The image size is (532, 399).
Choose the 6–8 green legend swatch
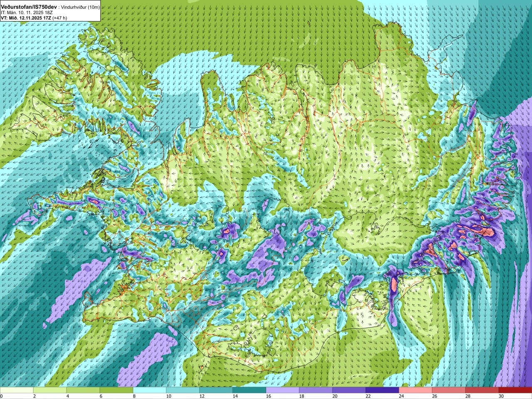click(116, 390)
